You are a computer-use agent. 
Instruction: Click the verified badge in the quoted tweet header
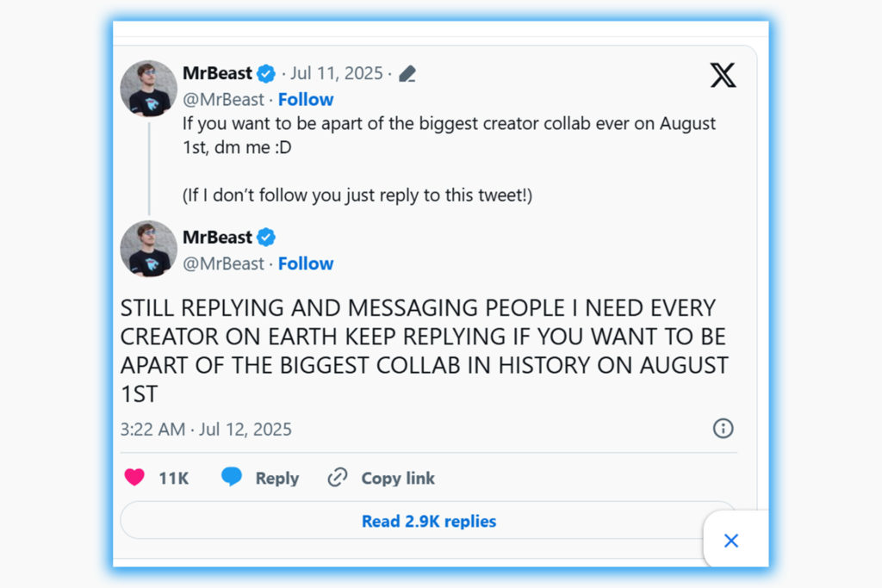click(x=266, y=73)
